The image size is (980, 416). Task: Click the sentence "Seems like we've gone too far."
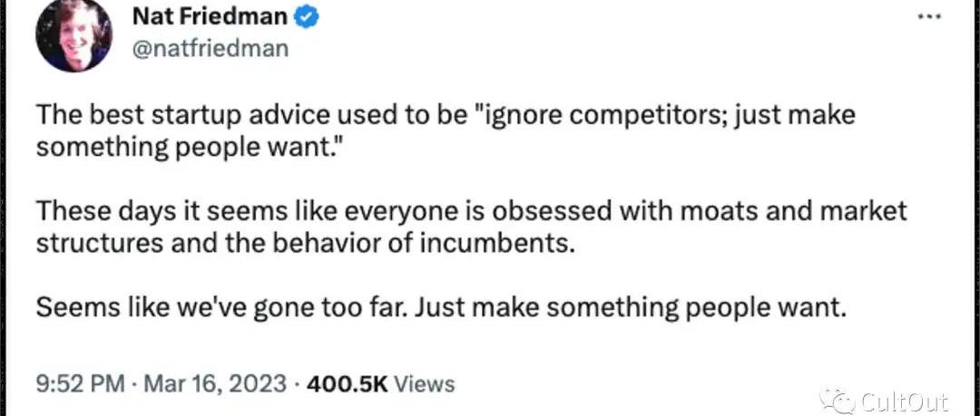tap(222, 308)
